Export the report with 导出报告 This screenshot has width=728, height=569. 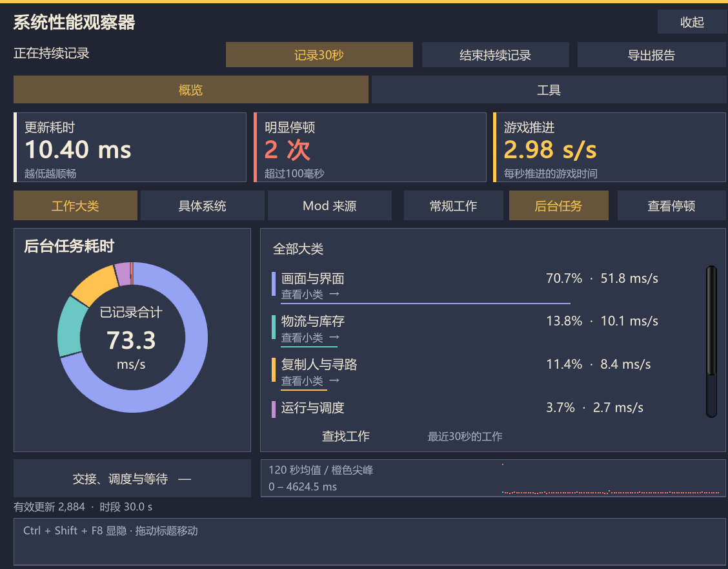(x=651, y=55)
